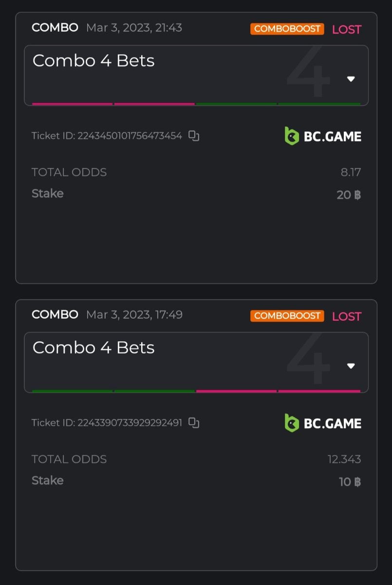This screenshot has height=585, width=392.
Task: Copy ticket ID ending in 473454
Action: (194, 136)
